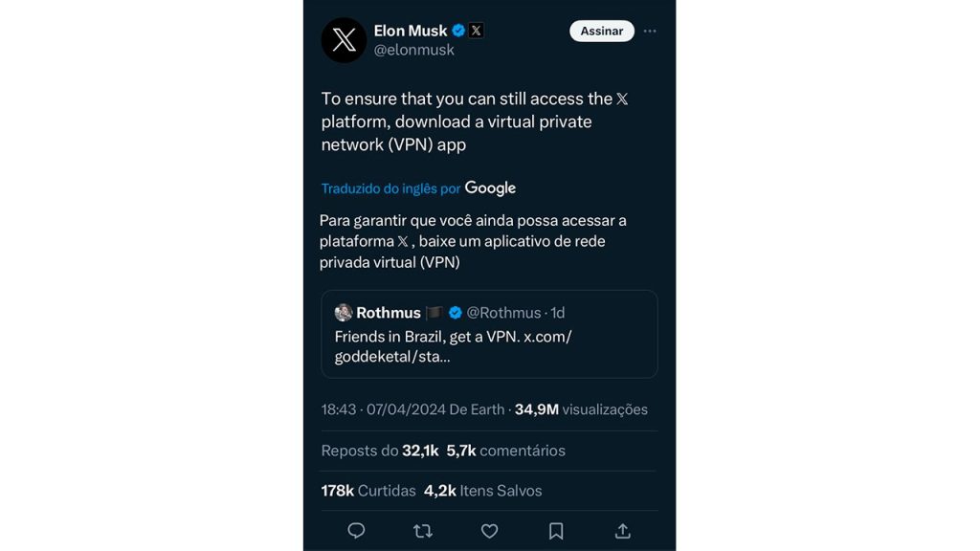View the 178k Curtidas likes list
Viewport: 980px width, 551px height.
tap(368, 491)
